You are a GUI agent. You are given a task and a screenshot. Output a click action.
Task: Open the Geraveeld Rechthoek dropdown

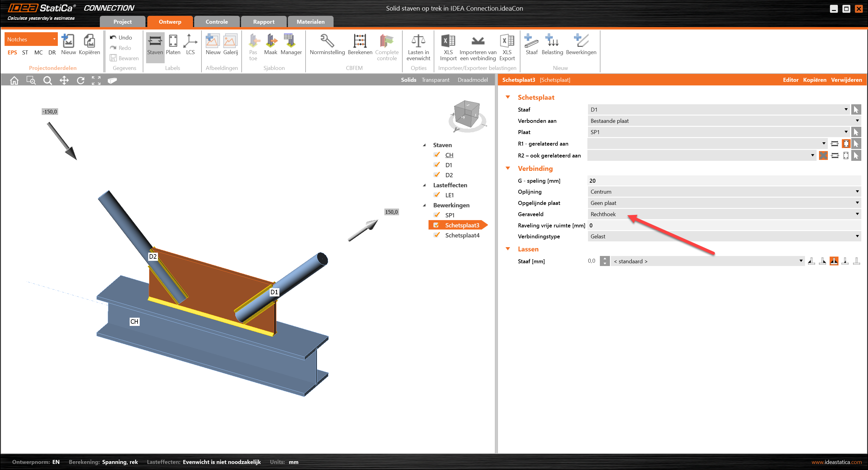723,214
